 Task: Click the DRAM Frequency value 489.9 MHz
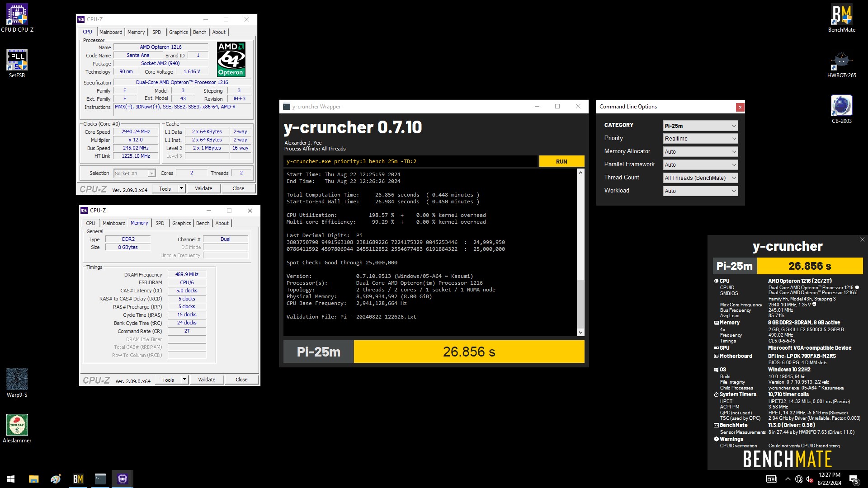coord(187,274)
